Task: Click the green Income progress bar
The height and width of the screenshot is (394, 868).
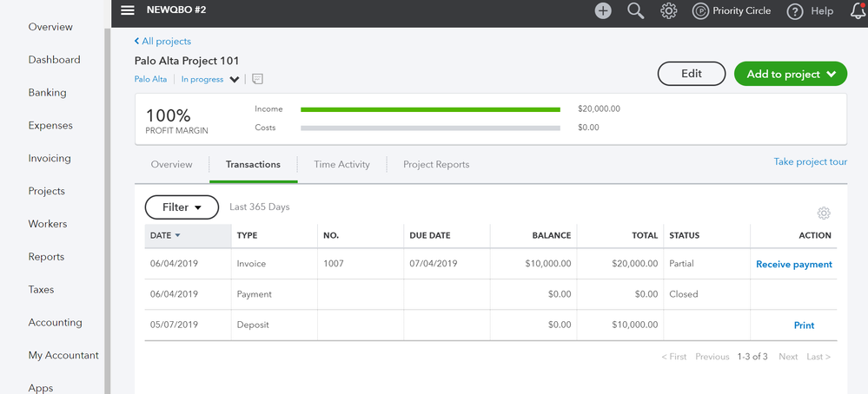Action: (x=430, y=109)
